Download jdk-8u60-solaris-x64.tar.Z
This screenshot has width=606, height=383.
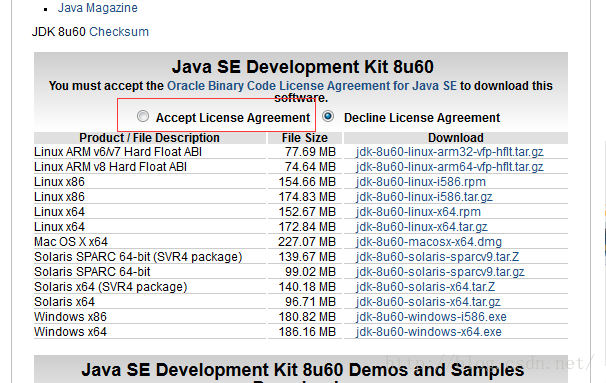(x=426, y=287)
